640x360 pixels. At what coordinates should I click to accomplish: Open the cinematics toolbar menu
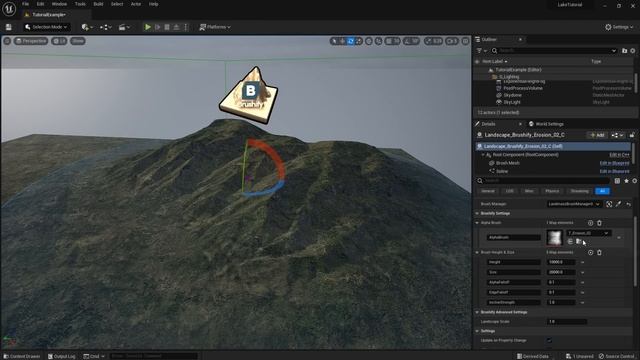(124, 27)
